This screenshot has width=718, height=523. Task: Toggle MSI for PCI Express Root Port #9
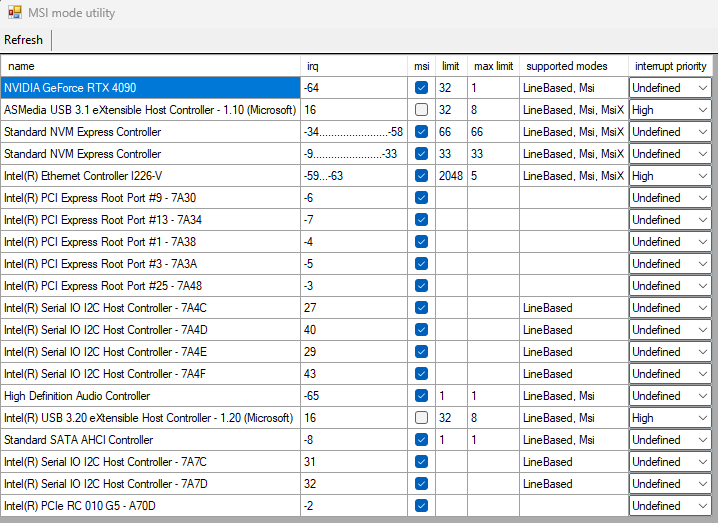421,197
